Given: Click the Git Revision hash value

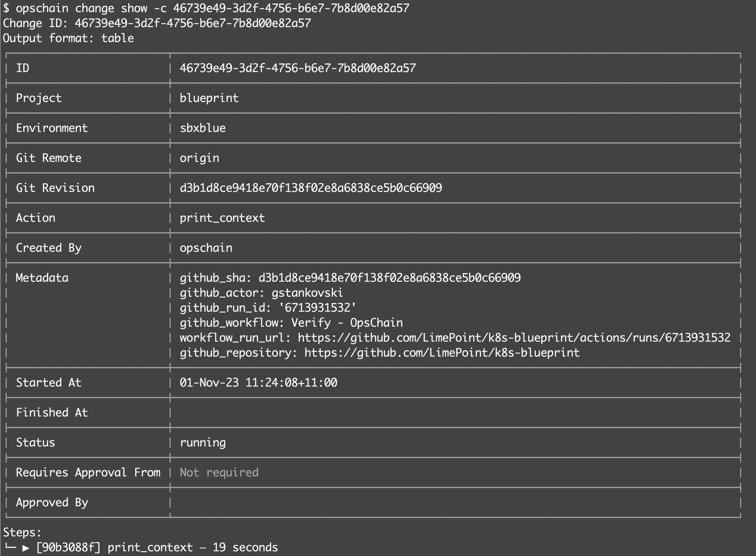Looking at the screenshot, I should pyautogui.click(x=311, y=188).
